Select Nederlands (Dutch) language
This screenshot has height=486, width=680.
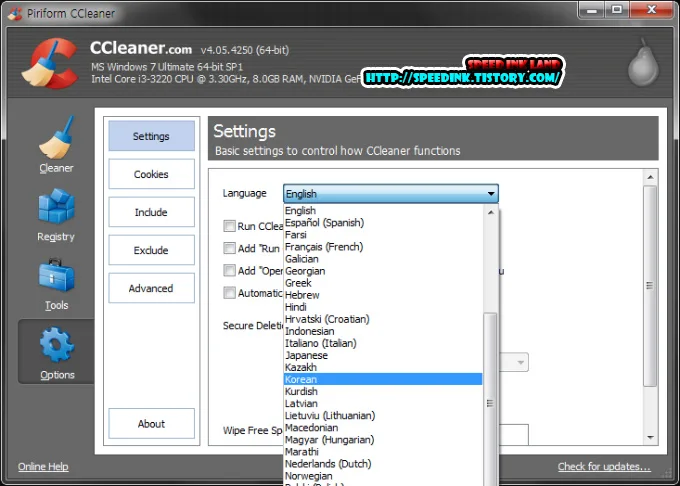click(x=383, y=464)
